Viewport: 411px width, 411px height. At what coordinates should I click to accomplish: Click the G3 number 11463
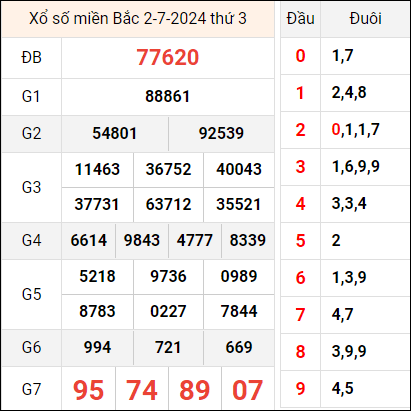point(97,169)
